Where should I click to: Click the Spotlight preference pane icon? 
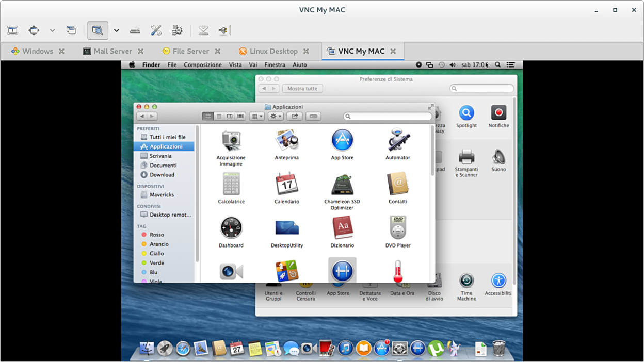(466, 113)
